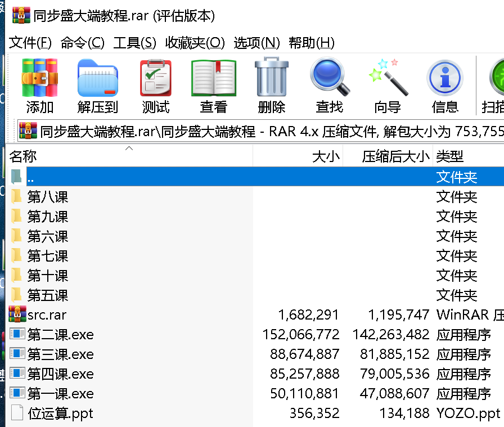Click the Test (测试) archive icon

point(156,78)
